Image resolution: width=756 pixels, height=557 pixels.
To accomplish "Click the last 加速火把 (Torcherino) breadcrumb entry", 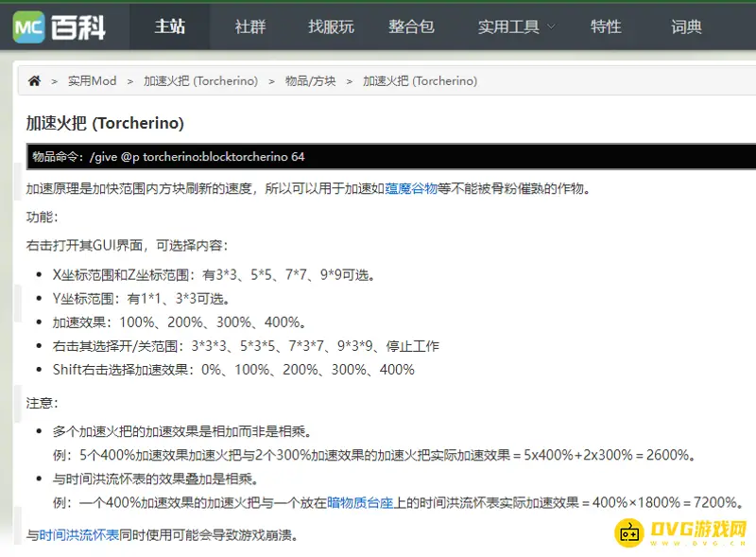I will (420, 81).
